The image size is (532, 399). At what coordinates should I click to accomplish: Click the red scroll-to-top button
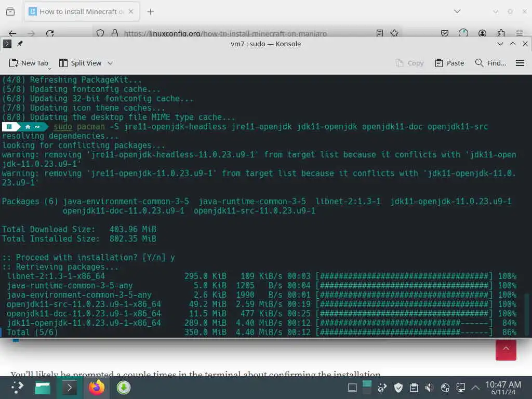[x=506, y=350]
